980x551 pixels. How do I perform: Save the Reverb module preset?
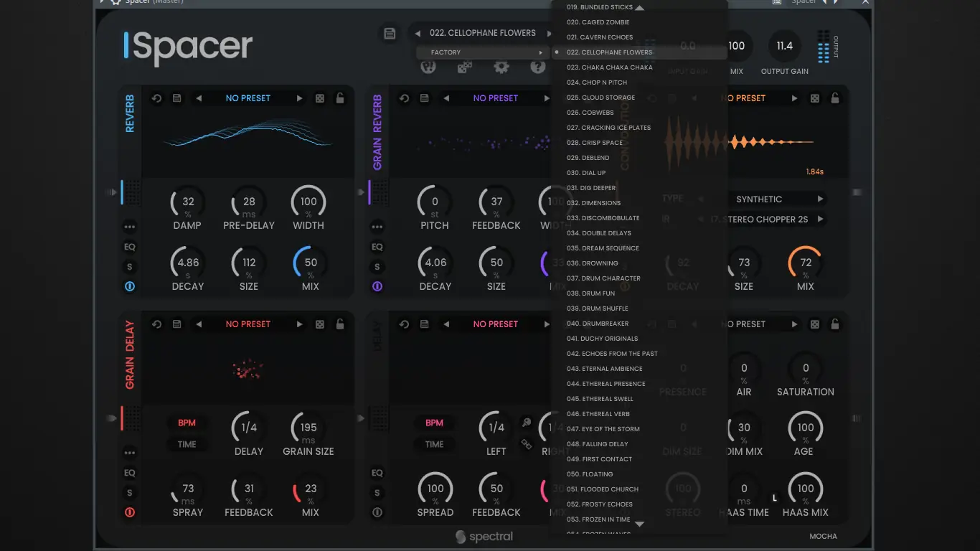[x=177, y=98]
